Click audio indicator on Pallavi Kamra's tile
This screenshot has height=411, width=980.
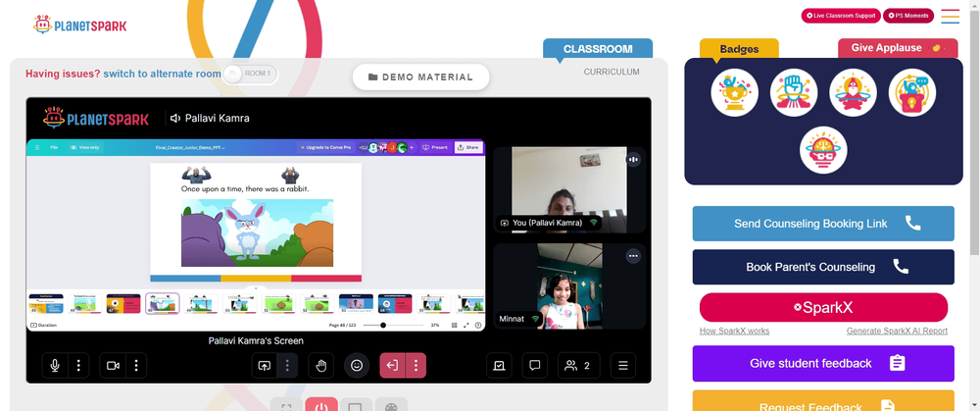tap(634, 160)
